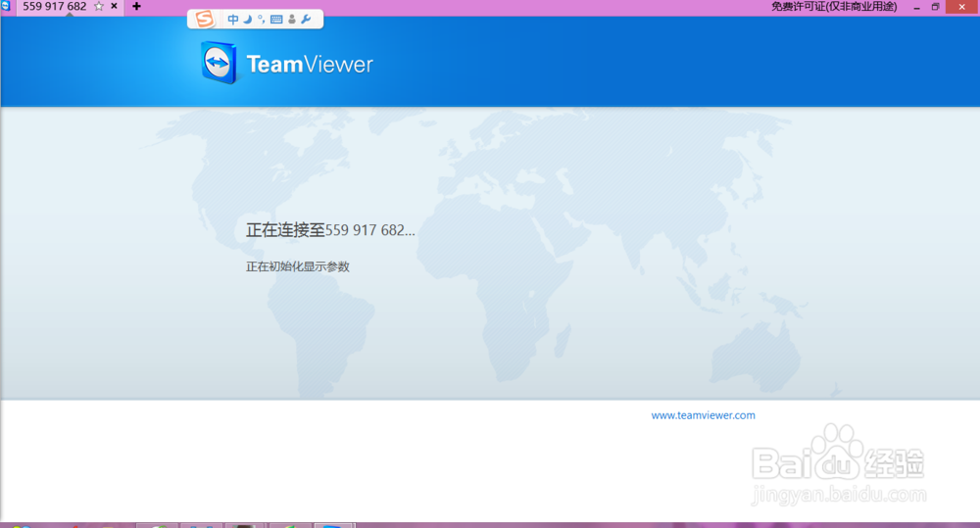
Task: Minimize the TeamViewer window
Action: click(917, 7)
